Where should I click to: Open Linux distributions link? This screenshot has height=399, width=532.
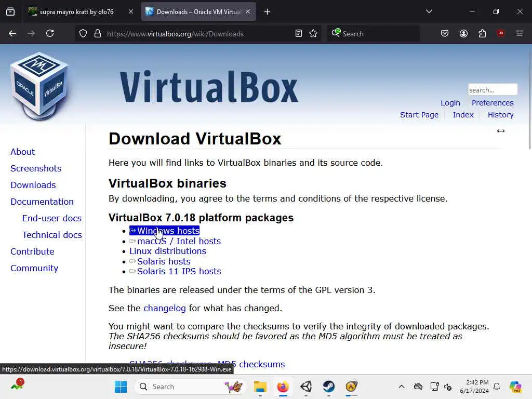tap(168, 251)
